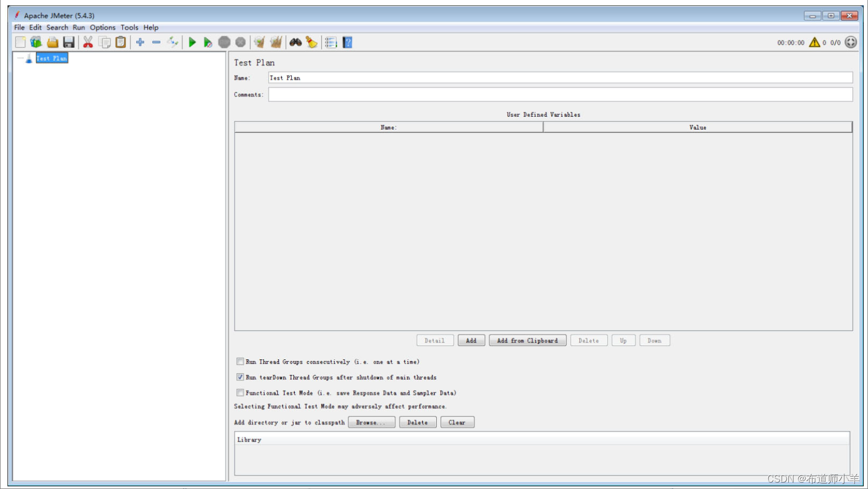
Task: Select Test Plan node in tree
Action: coord(52,58)
